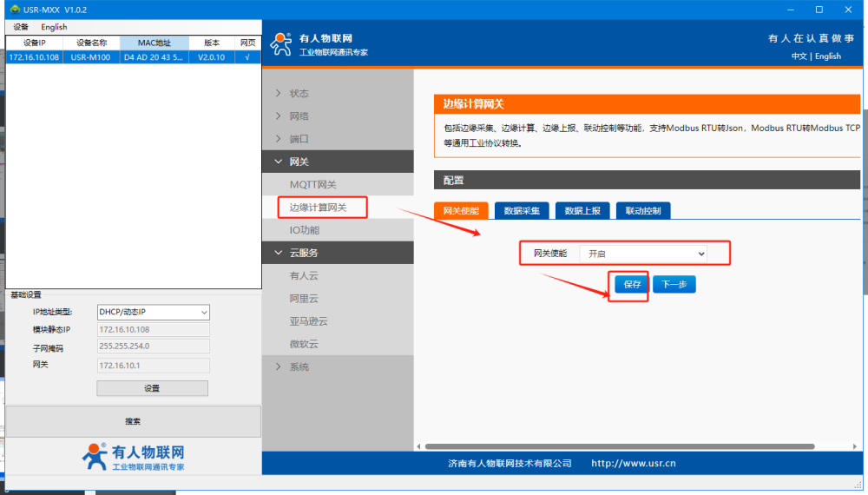Image resolution: width=868 pixels, height=495 pixels.
Task: Click the USR-MXX app icon in title bar
Action: (x=15, y=10)
